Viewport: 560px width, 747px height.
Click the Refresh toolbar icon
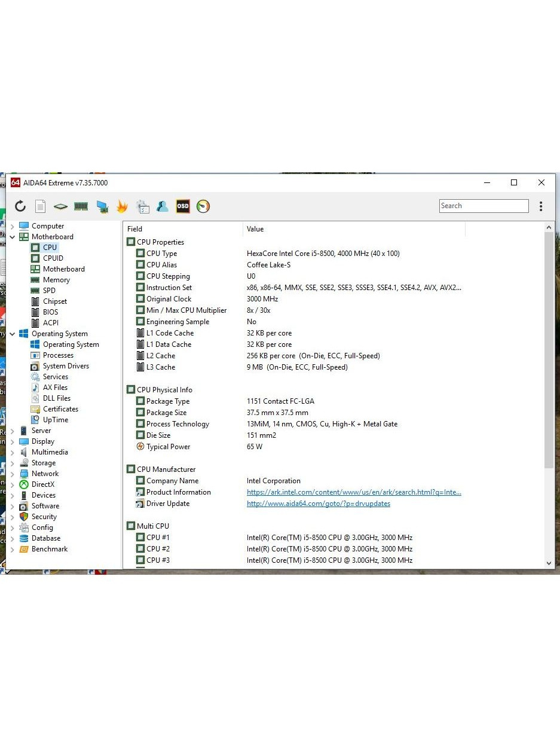click(x=20, y=206)
